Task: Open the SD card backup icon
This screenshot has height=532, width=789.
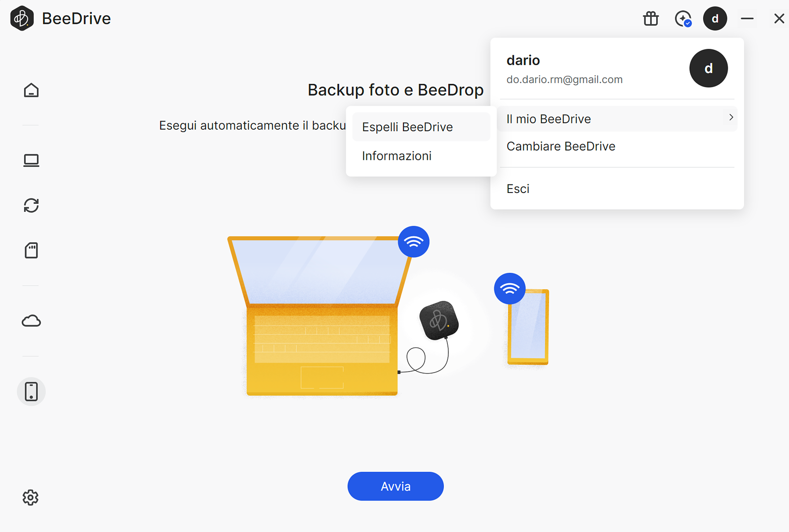Action: click(31, 250)
